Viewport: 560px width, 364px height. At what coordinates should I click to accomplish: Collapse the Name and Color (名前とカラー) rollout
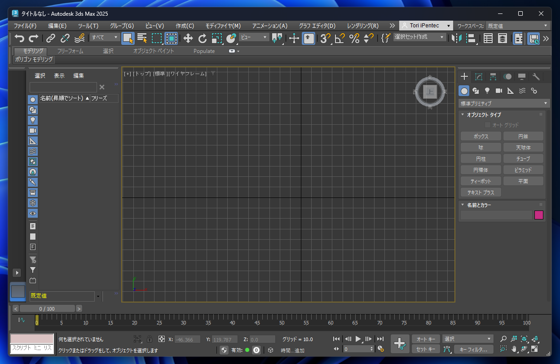pyautogui.click(x=479, y=205)
